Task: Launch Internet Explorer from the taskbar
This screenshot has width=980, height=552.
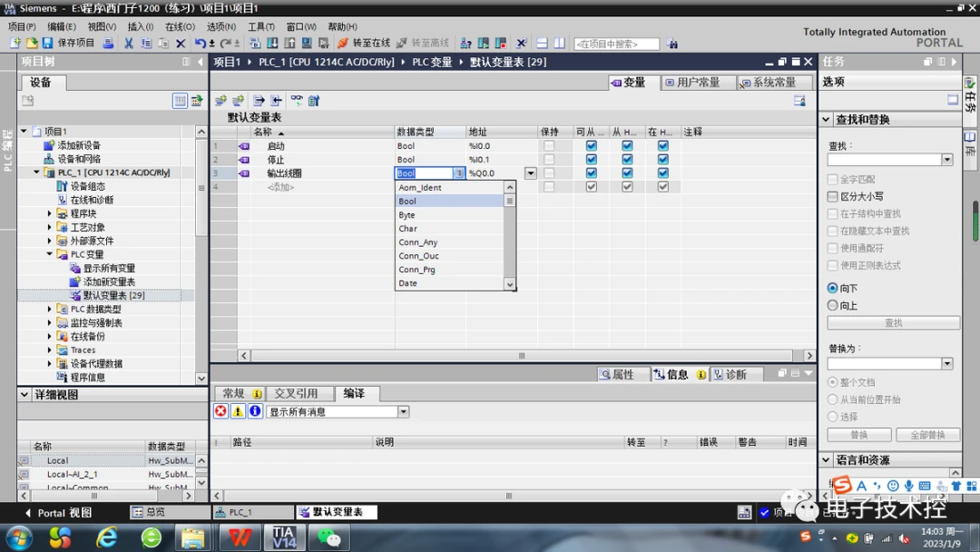Action: tap(107, 537)
